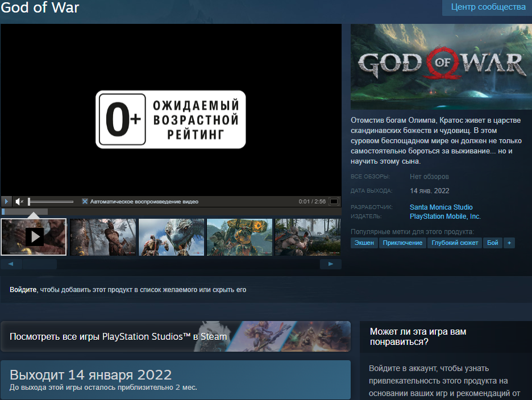Click the Нет обзоров reviews text
Image resolution: width=532 pixels, height=400 pixels.
[429, 177]
